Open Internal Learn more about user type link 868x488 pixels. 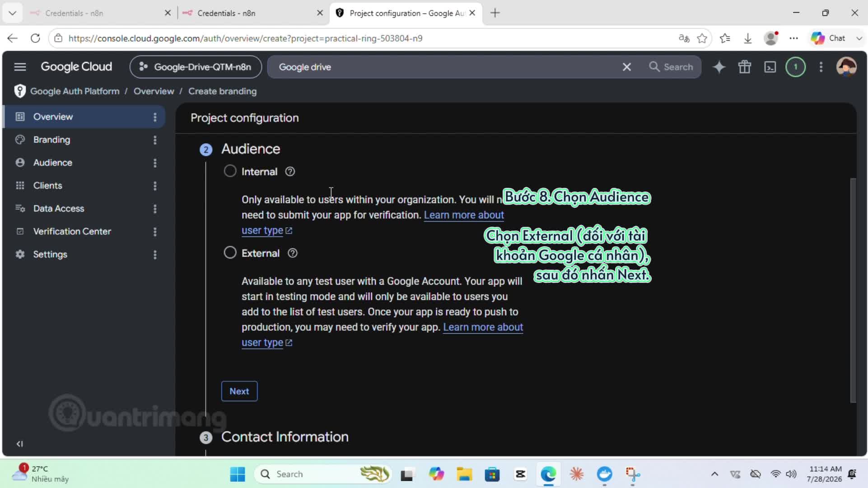pyautogui.click(x=464, y=216)
